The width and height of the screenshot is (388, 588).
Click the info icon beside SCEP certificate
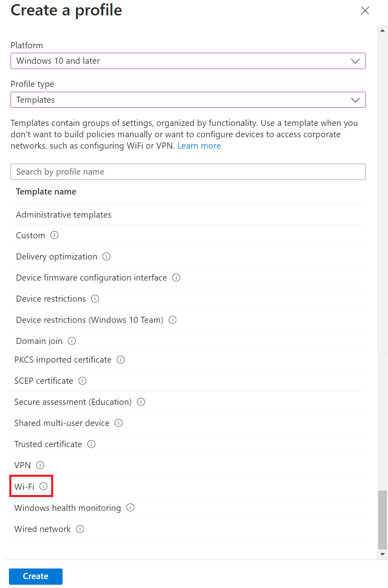click(82, 380)
